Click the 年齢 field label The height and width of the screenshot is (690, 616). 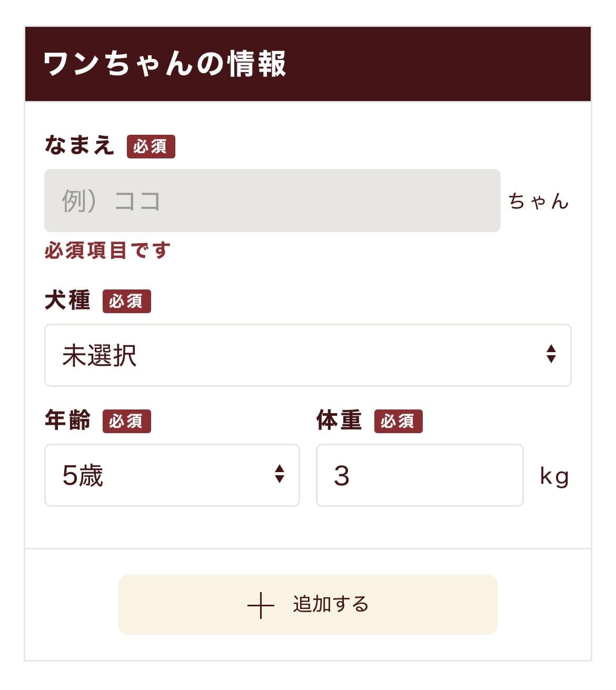pos(67,421)
